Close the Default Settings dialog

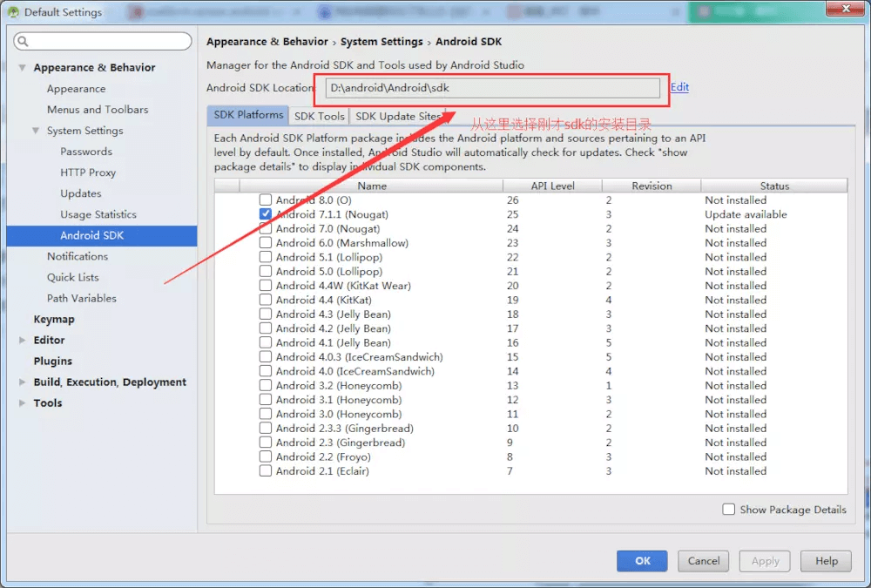pos(846,9)
